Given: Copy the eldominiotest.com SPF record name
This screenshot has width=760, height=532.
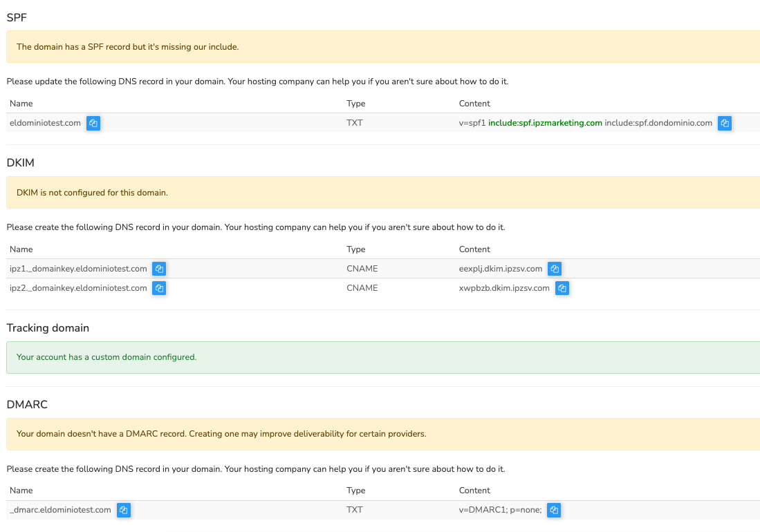Looking at the screenshot, I should point(93,123).
